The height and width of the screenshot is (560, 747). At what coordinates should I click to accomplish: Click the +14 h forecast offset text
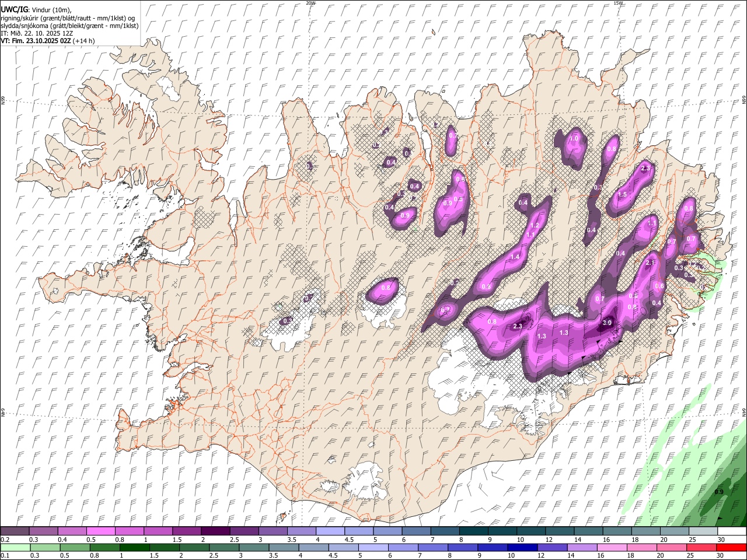pyautogui.click(x=84, y=41)
